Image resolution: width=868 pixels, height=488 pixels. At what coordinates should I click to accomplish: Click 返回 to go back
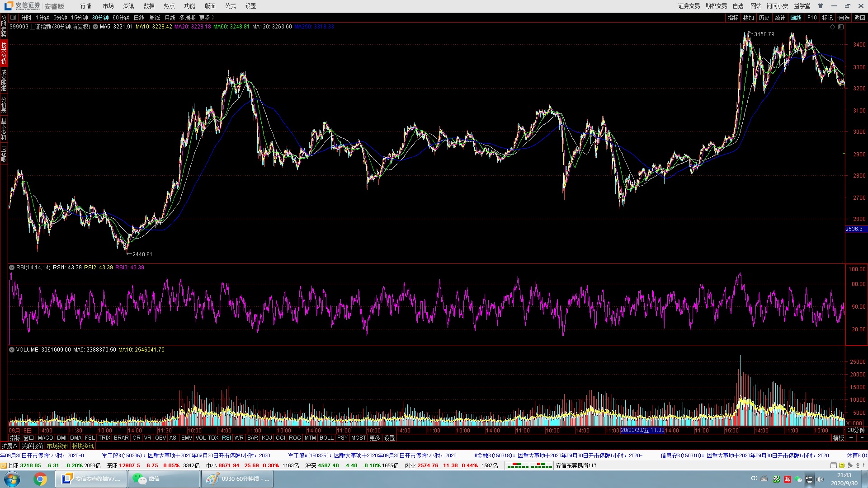[859, 18]
